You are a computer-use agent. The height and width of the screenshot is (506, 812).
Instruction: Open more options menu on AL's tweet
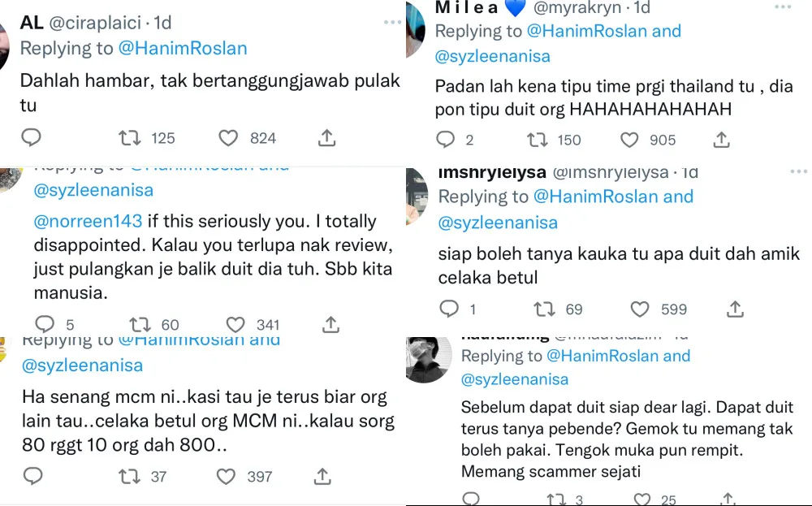pyautogui.click(x=392, y=22)
